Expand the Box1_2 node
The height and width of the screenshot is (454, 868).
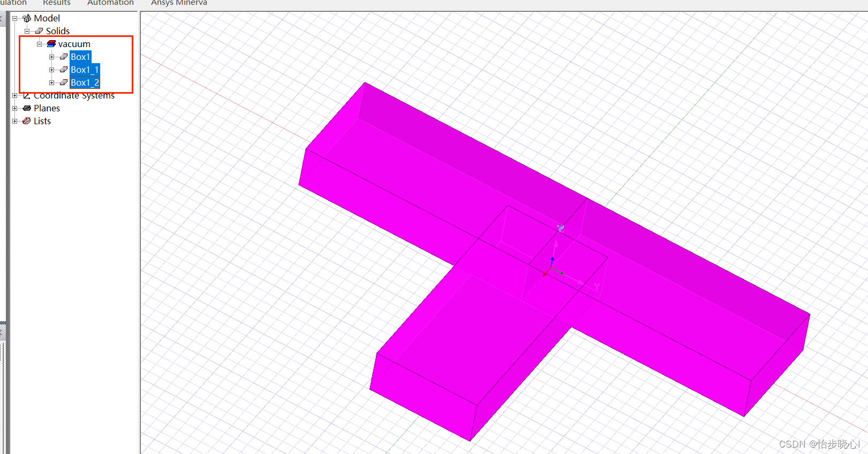(x=51, y=82)
